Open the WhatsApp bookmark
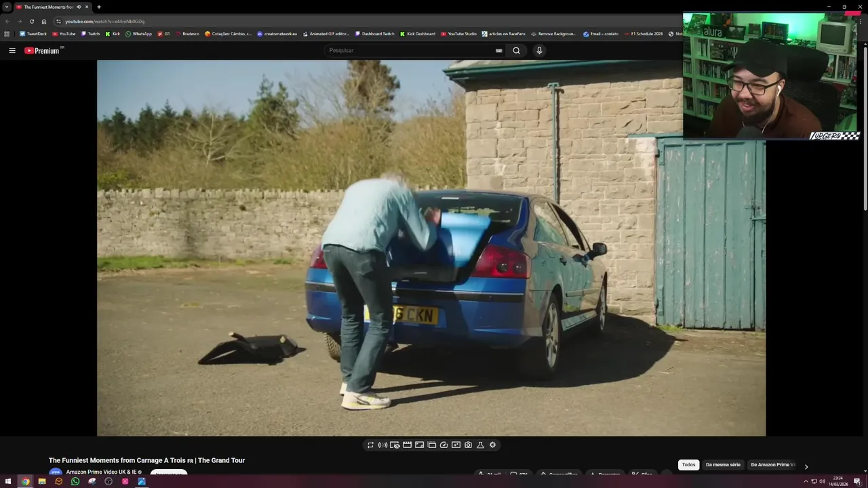Viewport: 868px width, 488px height. click(138, 34)
